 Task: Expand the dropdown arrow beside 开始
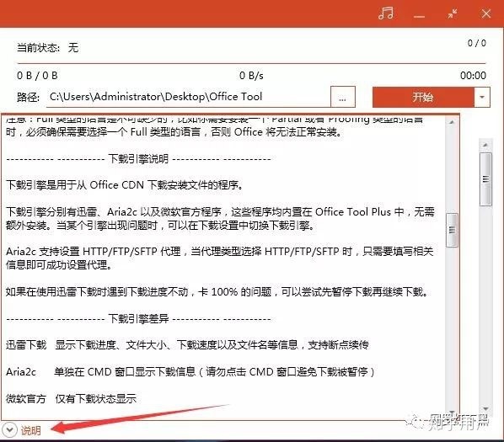pos(482,97)
